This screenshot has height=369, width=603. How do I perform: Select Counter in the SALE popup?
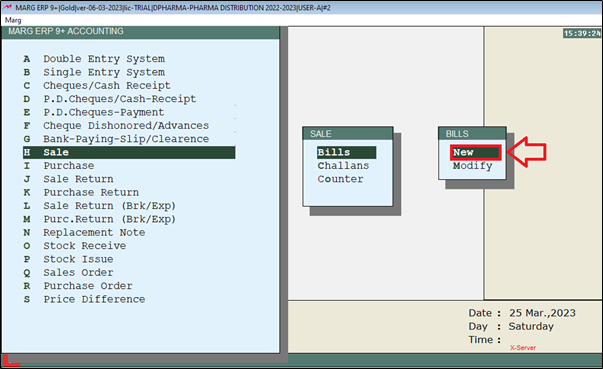click(x=340, y=179)
